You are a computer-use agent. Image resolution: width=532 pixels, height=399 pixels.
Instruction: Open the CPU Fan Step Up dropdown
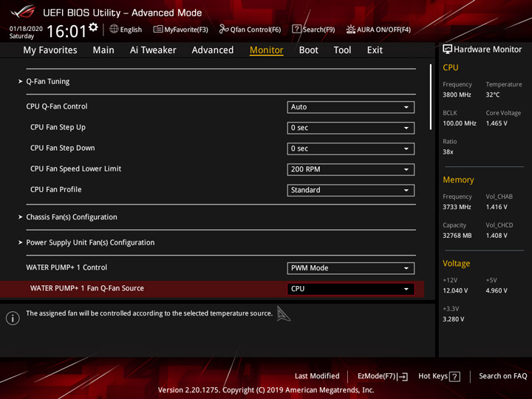tap(350, 128)
